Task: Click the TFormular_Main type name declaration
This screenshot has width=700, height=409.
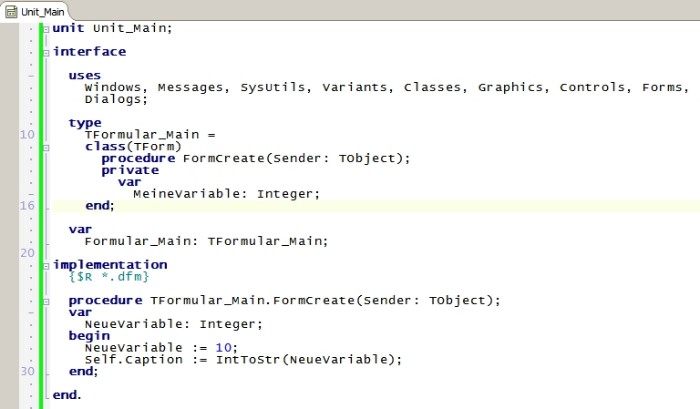Action: [x=142, y=134]
